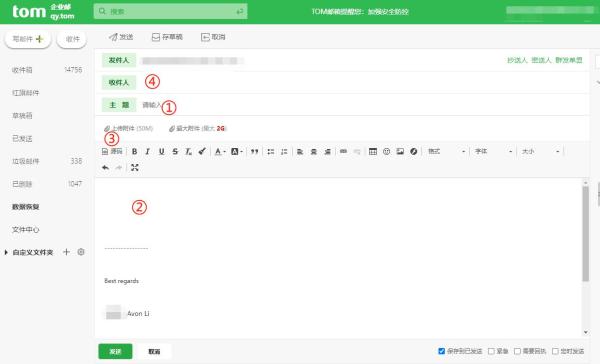Viewport: 600px width, 364px height.
Task: Align text right
Action: (x=328, y=152)
